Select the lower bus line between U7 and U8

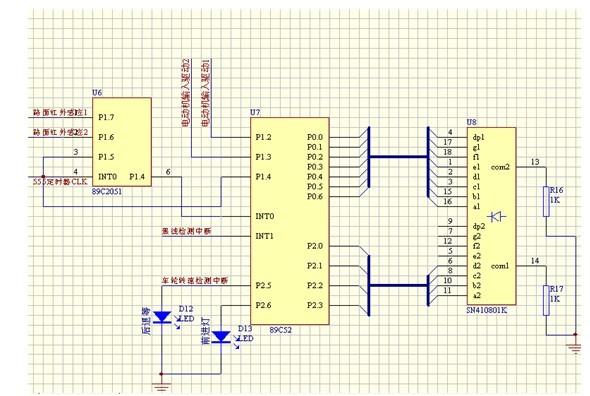coord(398,285)
